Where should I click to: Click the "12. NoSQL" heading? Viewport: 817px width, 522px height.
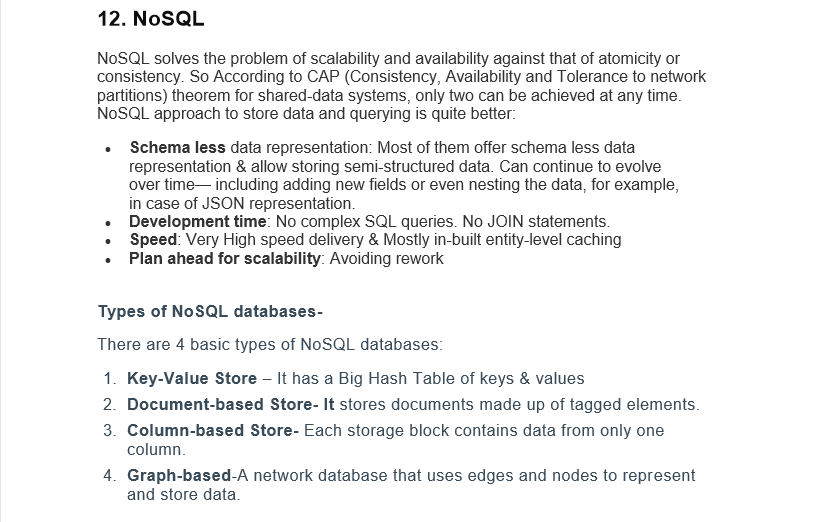click(x=150, y=19)
